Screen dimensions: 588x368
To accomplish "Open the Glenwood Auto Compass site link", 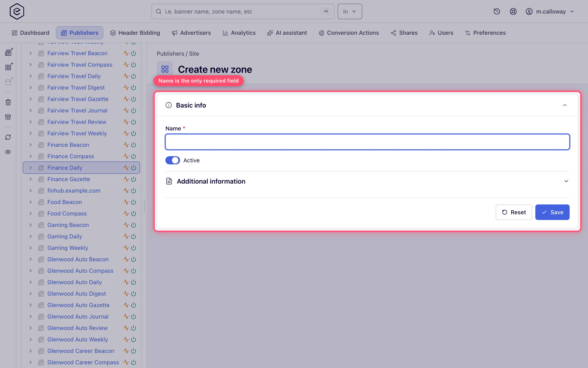I will [80, 271].
